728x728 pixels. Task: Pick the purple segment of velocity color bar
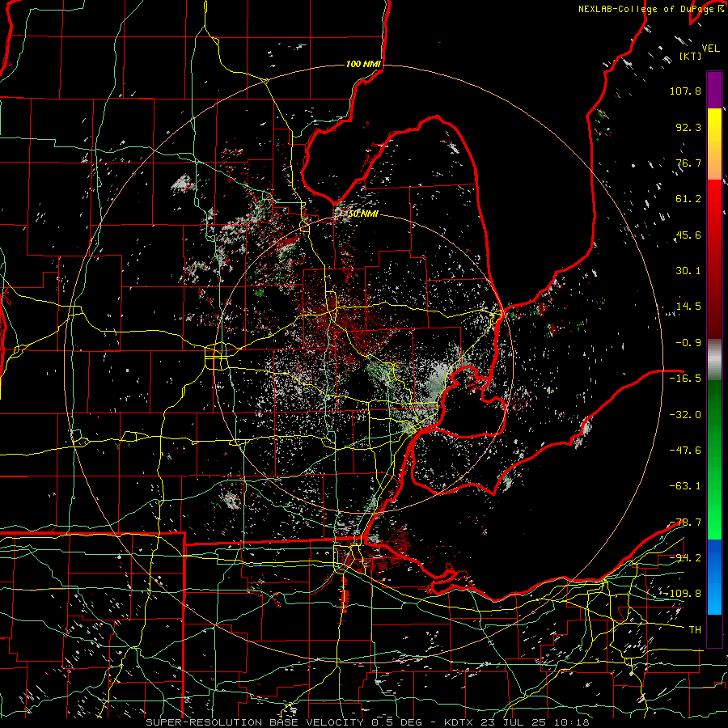[x=714, y=90]
